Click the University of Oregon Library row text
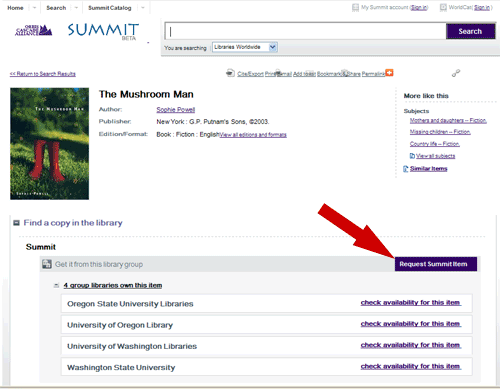The height and width of the screenshot is (389, 500). [120, 325]
